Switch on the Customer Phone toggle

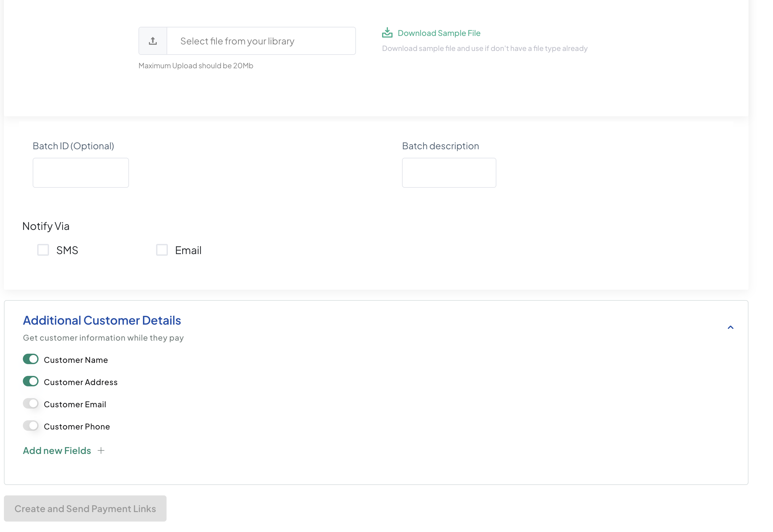[x=31, y=426]
